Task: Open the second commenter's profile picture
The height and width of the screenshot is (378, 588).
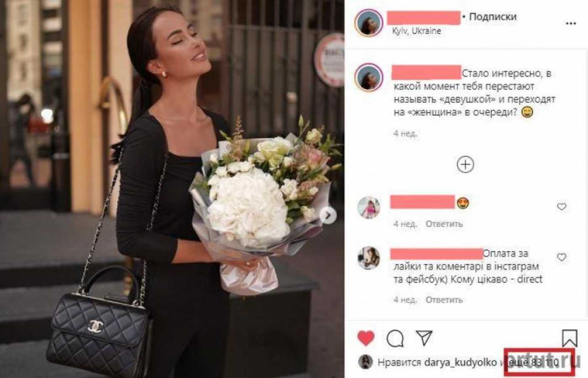Action: tap(369, 258)
